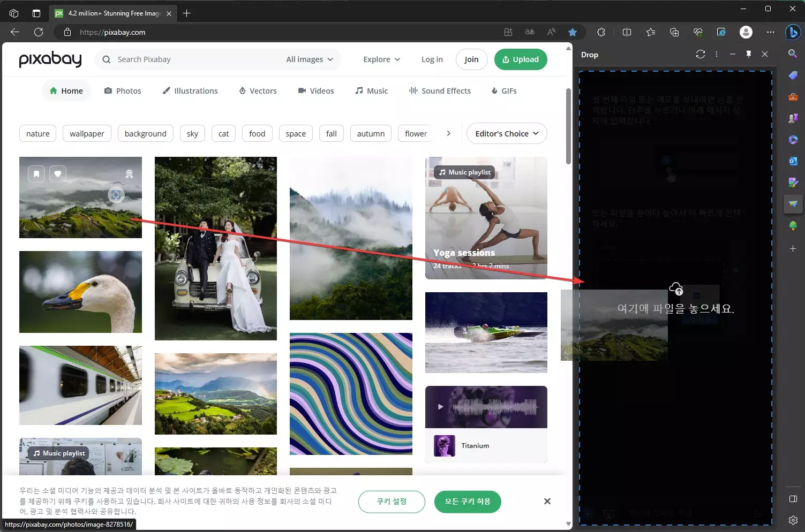Screen dimensions: 805x532
Task: Select the Home tab
Action: tap(66, 91)
